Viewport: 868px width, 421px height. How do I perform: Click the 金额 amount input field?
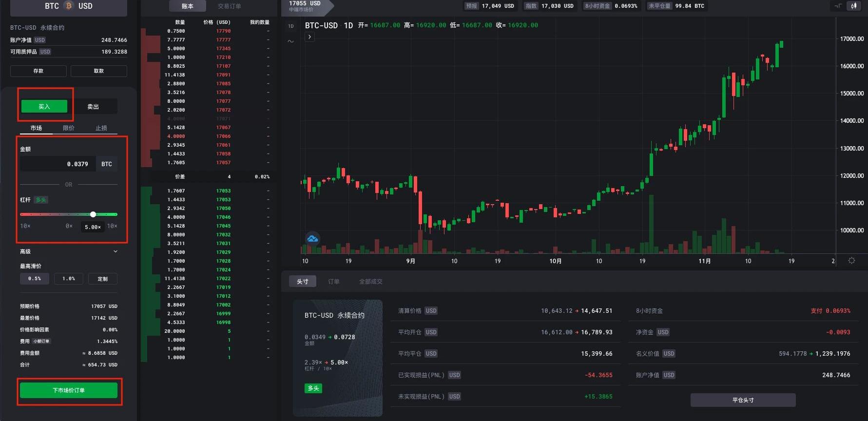(x=58, y=164)
